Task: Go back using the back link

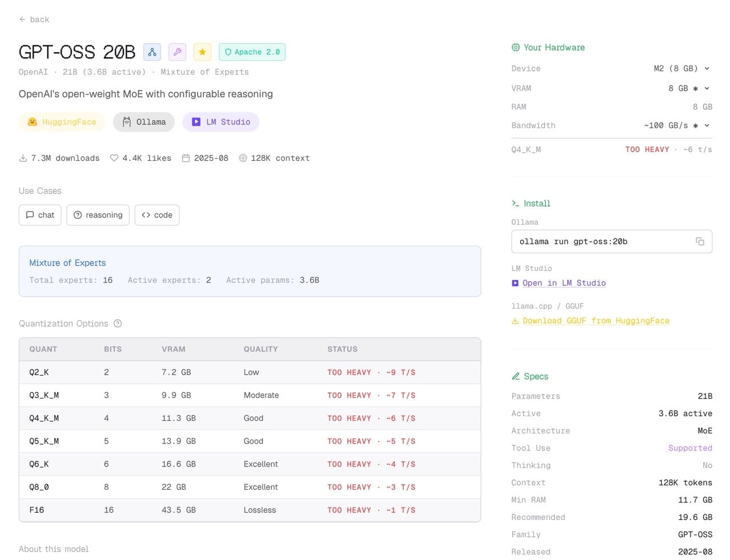Action: pos(34,19)
